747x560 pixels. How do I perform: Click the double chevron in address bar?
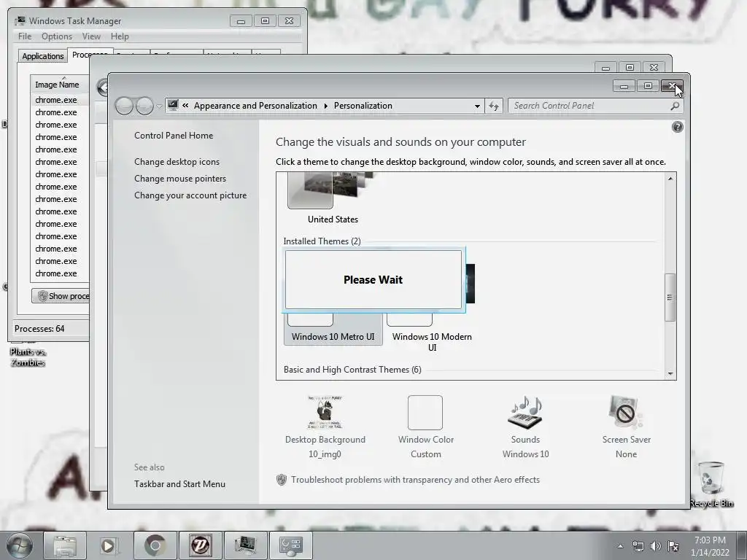coord(185,106)
